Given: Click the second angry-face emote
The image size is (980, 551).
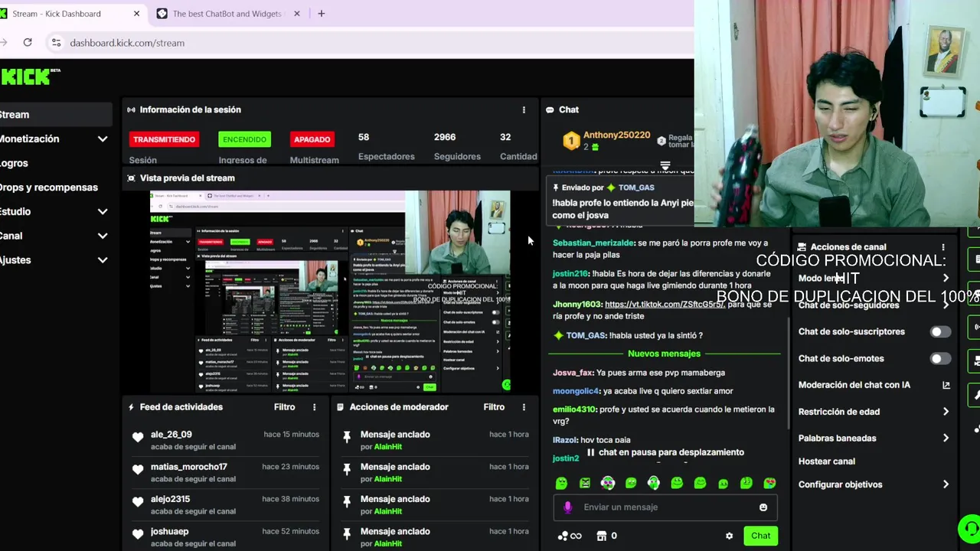Looking at the screenshot, I should pos(585,483).
